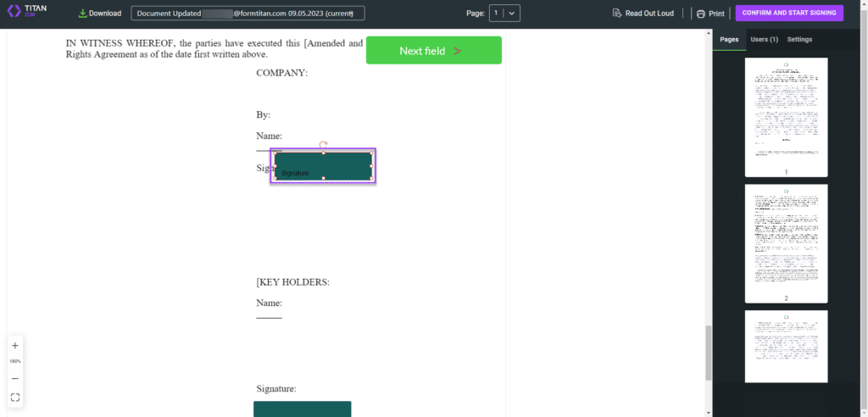The image size is (868, 417).
Task: Click the rotate handle above the signature field
Action: 323,145
